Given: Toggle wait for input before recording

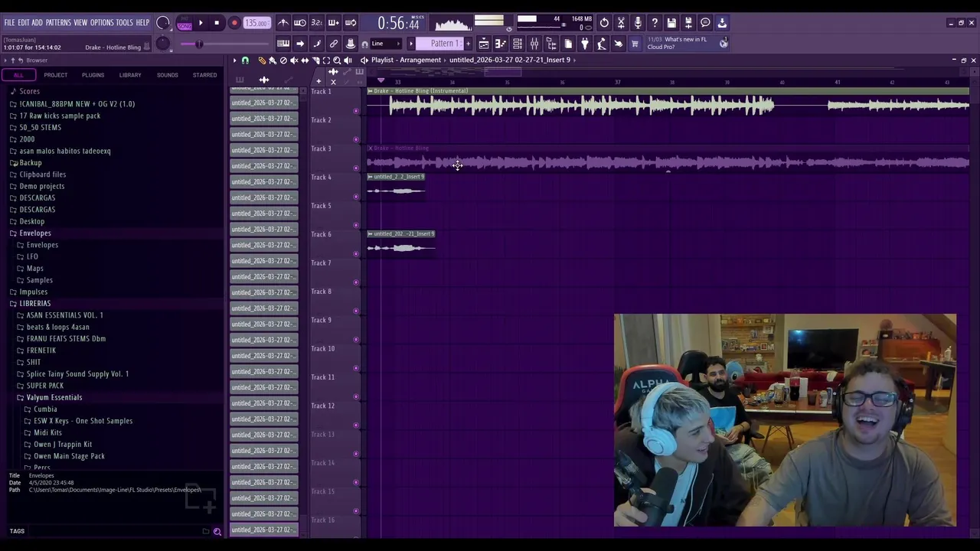Looking at the screenshot, I should 300,23.
